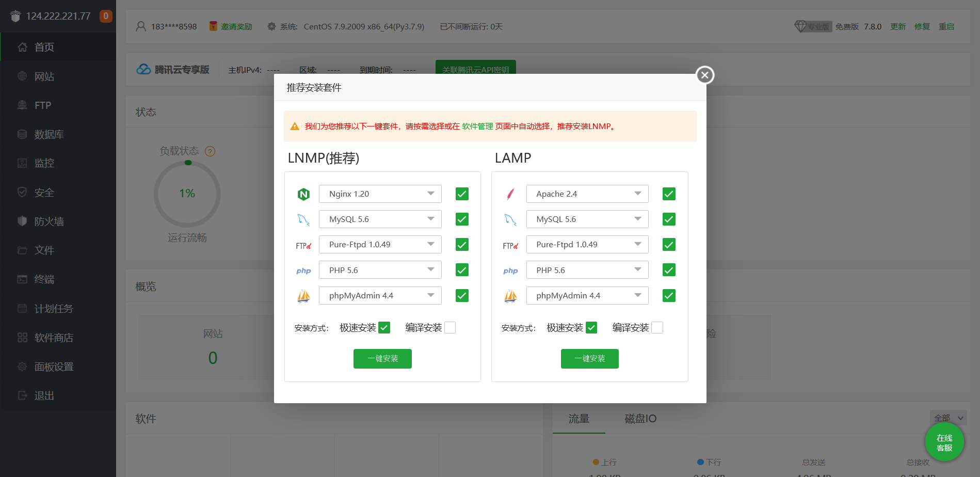The height and width of the screenshot is (477, 980).
Task: Click the 重启 link in top bar
Action: tap(946, 26)
